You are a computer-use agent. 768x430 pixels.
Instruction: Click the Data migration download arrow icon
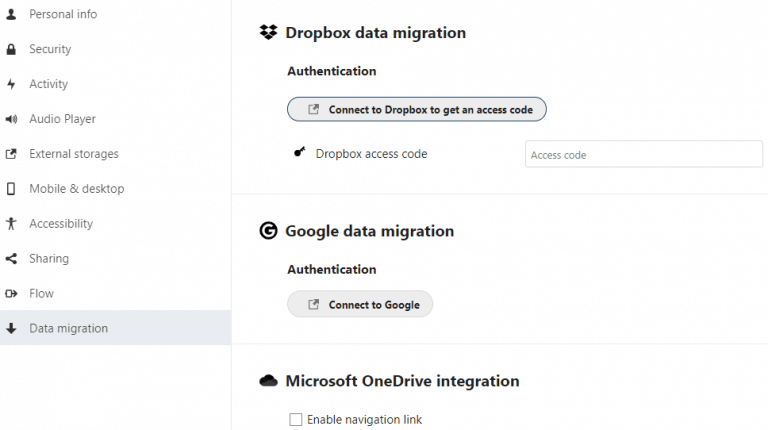(x=11, y=328)
